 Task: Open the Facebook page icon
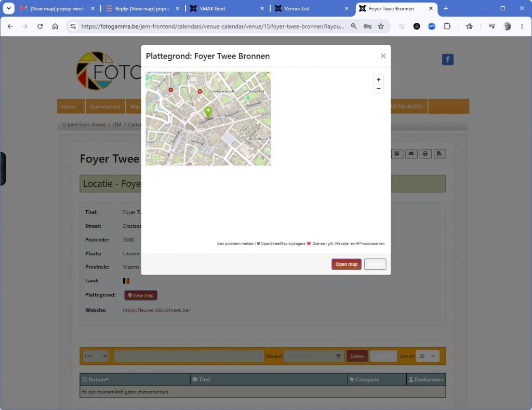pos(447,60)
